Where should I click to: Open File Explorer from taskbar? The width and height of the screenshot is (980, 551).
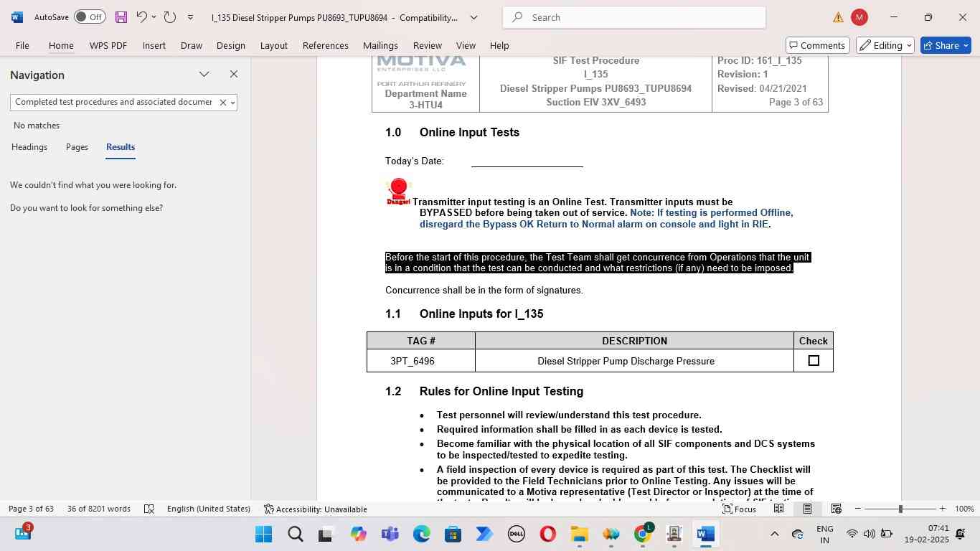(579, 534)
